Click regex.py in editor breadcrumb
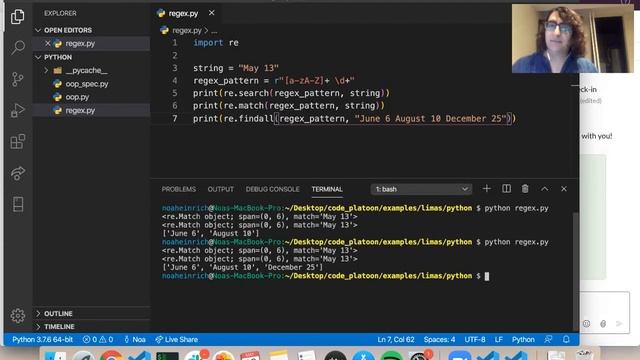The height and width of the screenshot is (360, 640). (187, 30)
